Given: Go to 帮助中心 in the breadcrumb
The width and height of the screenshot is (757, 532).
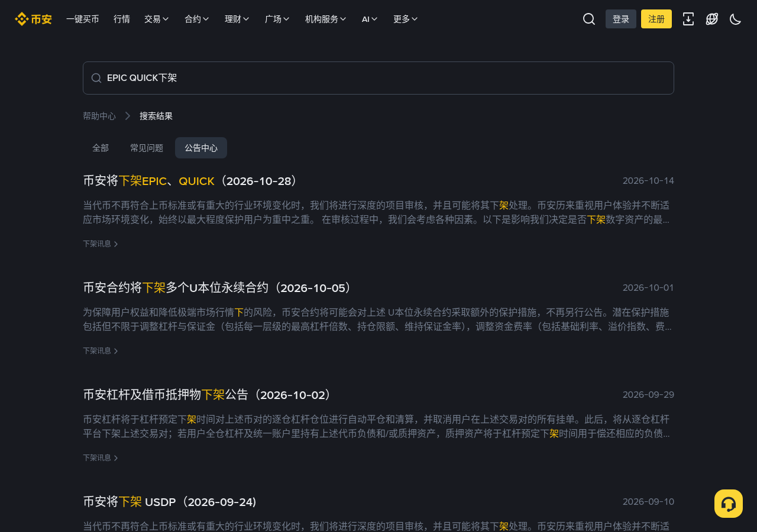Looking at the screenshot, I should click(99, 116).
